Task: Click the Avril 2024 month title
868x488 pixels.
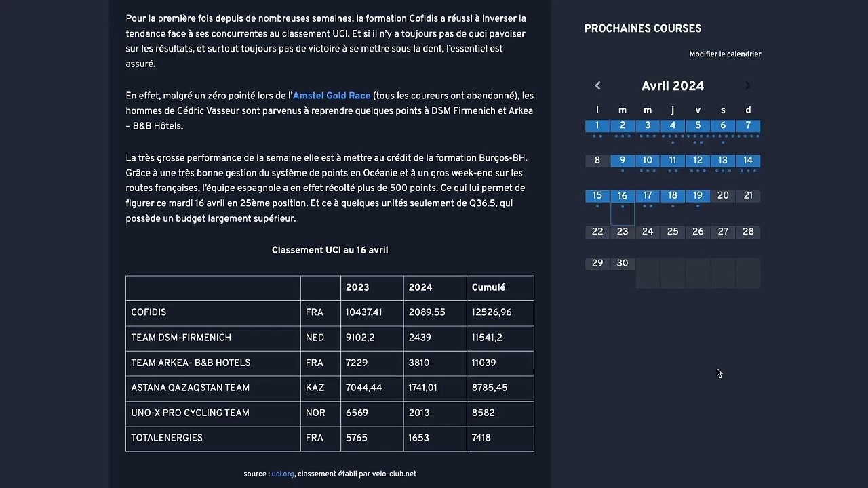Action: pyautogui.click(x=673, y=86)
